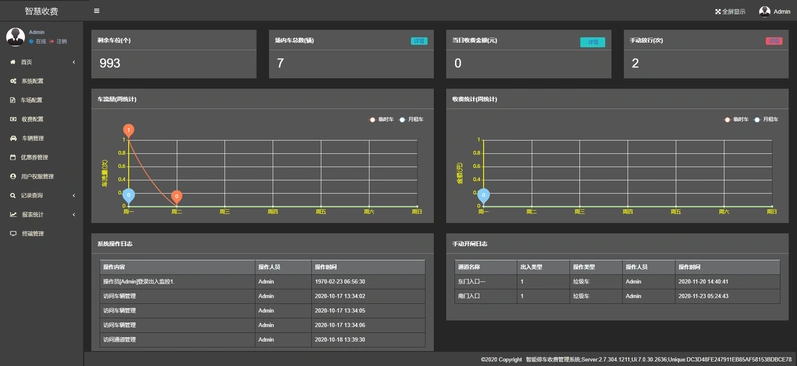797x366 pixels.
Task: Expand the 报表统计 sidebar menu
Action: click(x=42, y=215)
